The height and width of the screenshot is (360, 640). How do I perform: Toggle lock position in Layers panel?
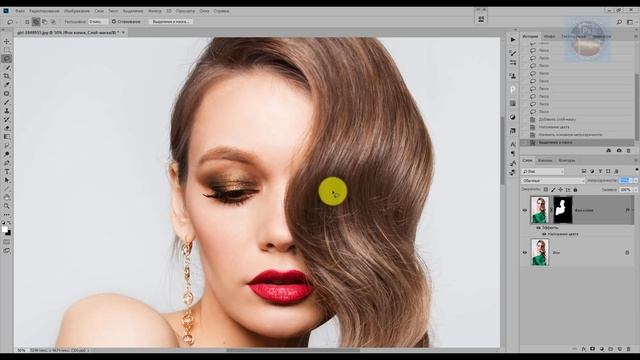pos(560,190)
